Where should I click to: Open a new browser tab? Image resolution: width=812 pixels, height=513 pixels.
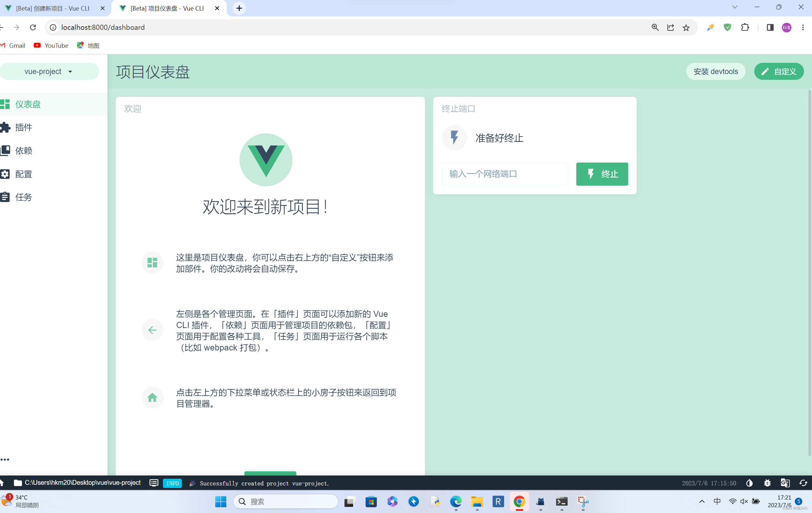point(239,8)
